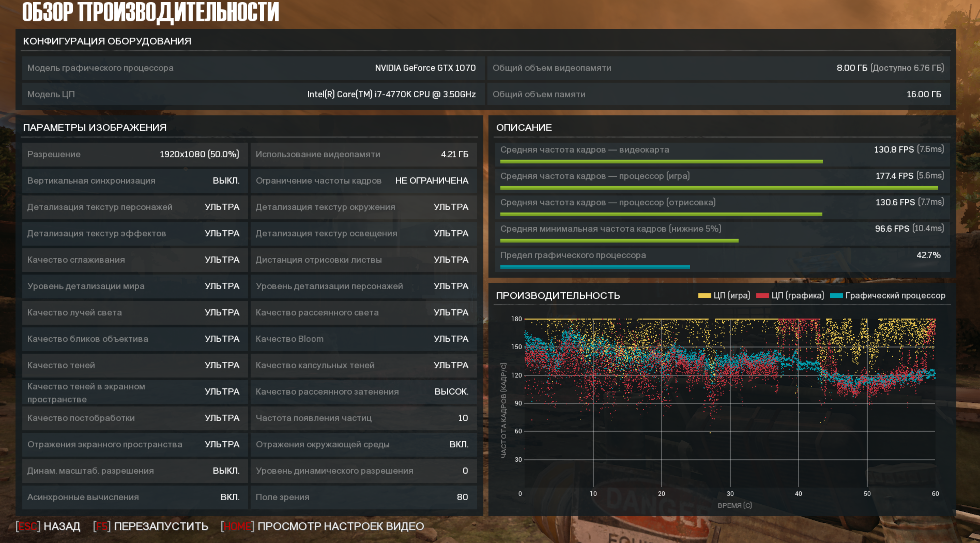Click the Асинхронные вычисления ВКЛ. row
980x543 pixels.
135,497
